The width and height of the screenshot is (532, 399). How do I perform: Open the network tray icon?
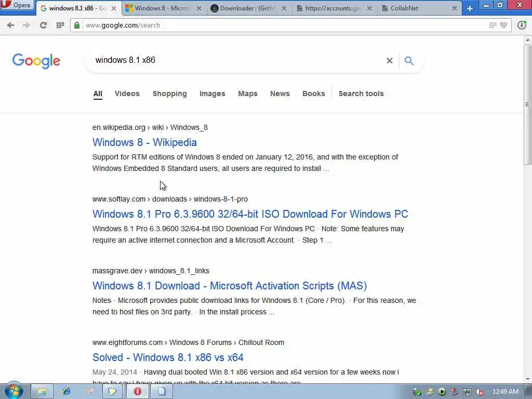pos(467,392)
